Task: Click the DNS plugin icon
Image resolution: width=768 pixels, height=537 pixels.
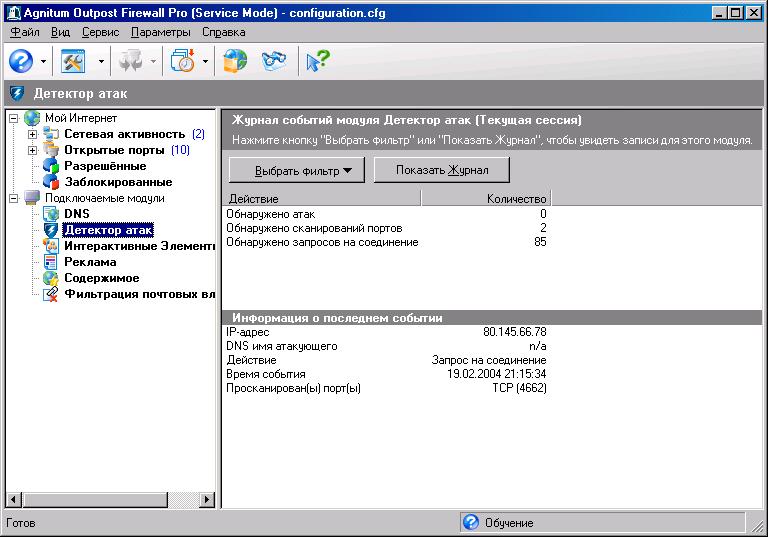Action: pyautogui.click(x=50, y=214)
